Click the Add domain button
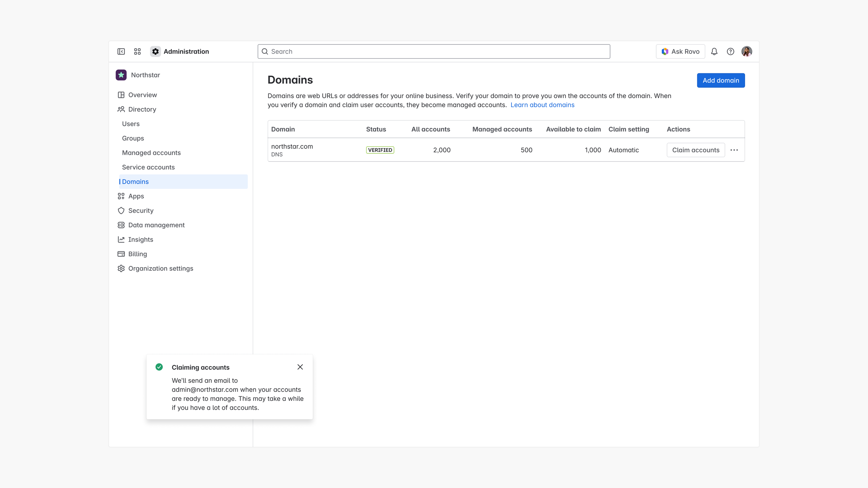 [x=721, y=81]
